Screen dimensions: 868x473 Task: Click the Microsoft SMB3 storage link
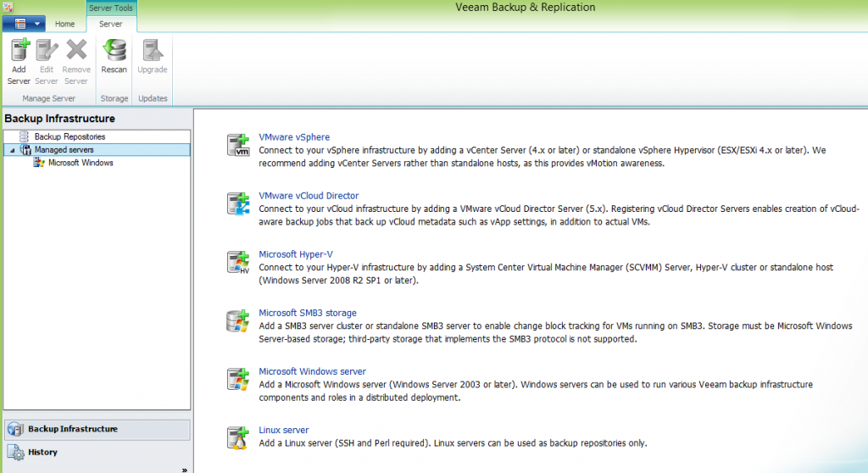(x=307, y=313)
